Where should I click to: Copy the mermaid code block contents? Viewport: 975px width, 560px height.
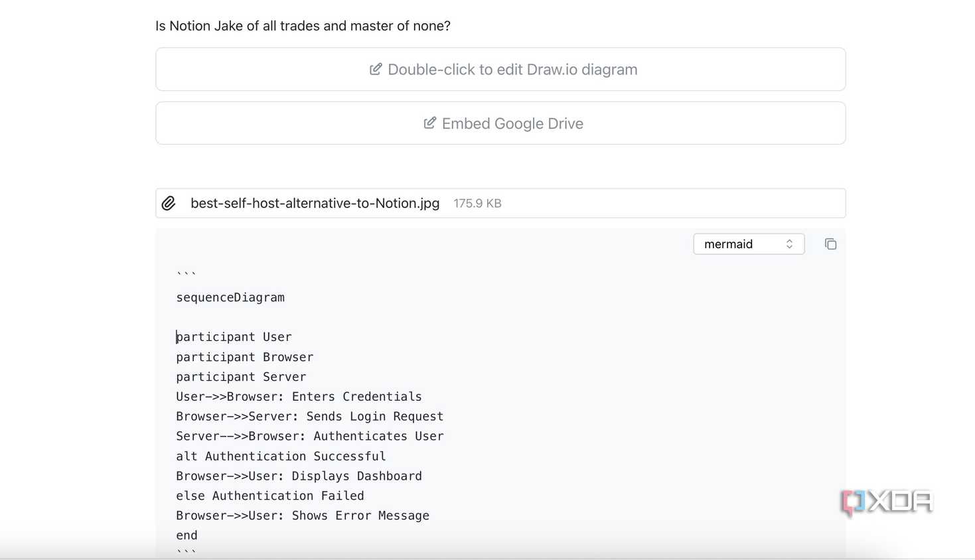[830, 244]
